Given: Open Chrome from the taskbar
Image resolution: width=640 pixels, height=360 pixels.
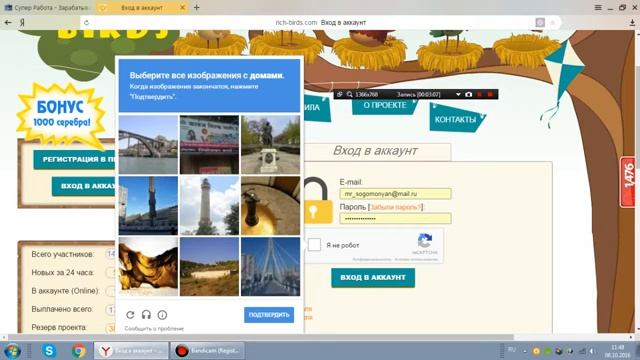Looking at the screenshot, I should 79,351.
